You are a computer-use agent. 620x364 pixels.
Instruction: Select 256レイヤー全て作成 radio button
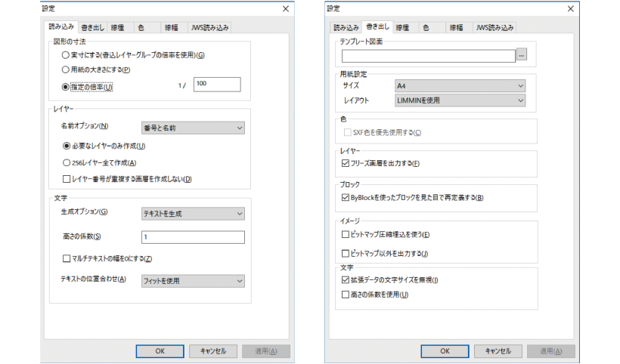tap(67, 162)
